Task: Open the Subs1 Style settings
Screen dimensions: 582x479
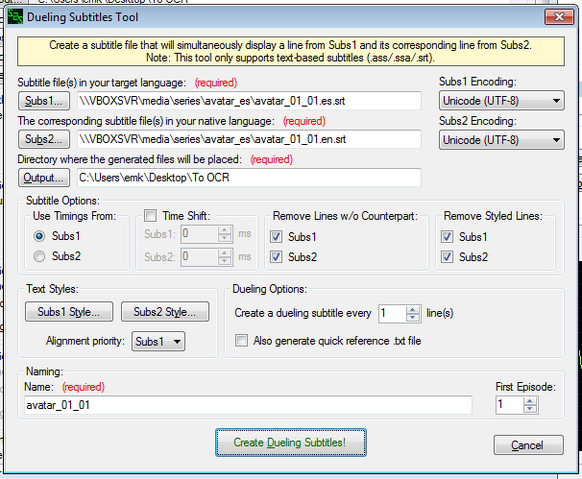Action: point(69,312)
